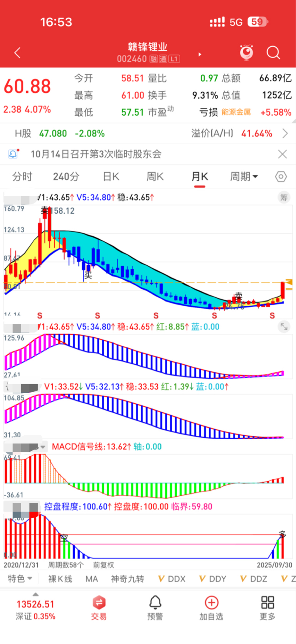Tap the 控盘程度 100.60 readout
Image resolution: width=296 pixels, height=644 pixels.
[x=78, y=507]
